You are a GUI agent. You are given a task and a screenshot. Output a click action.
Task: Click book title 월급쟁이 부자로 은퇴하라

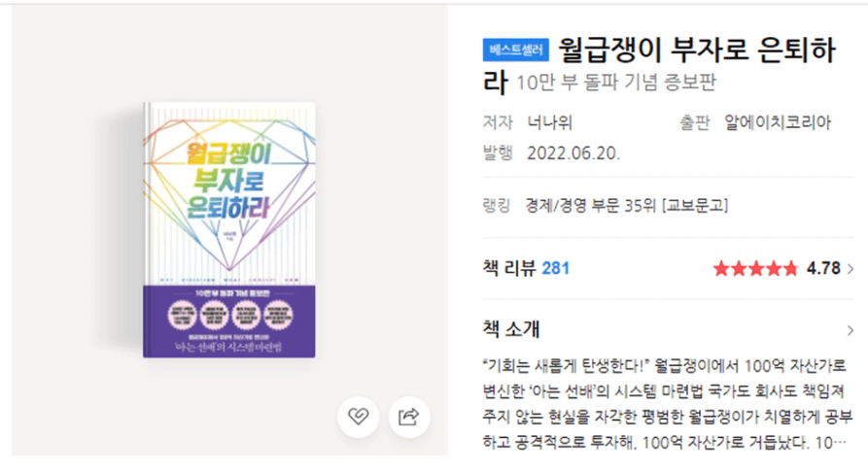[659, 65]
